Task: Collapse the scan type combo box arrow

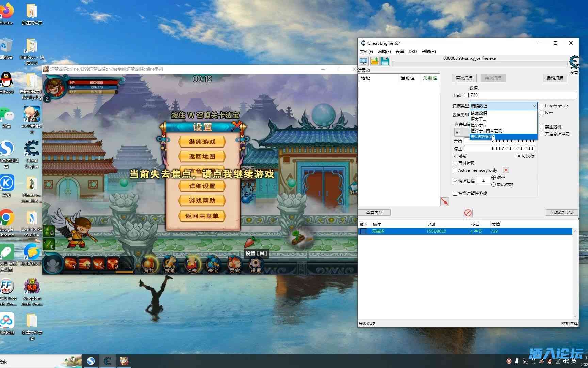Action: 534,106
